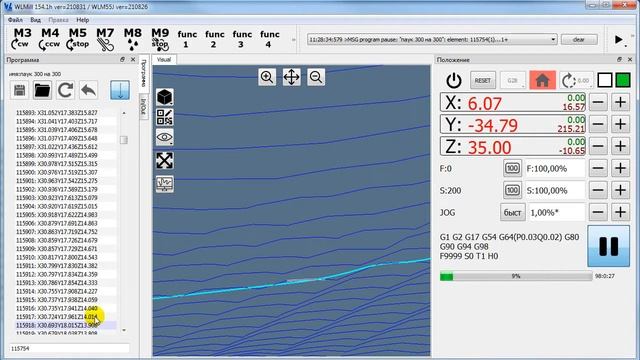
Task: Toggle machine power button
Action: point(453,80)
